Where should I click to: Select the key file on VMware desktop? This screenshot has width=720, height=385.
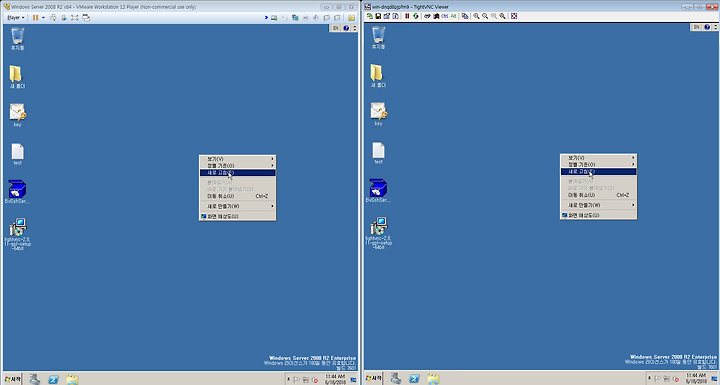click(17, 115)
